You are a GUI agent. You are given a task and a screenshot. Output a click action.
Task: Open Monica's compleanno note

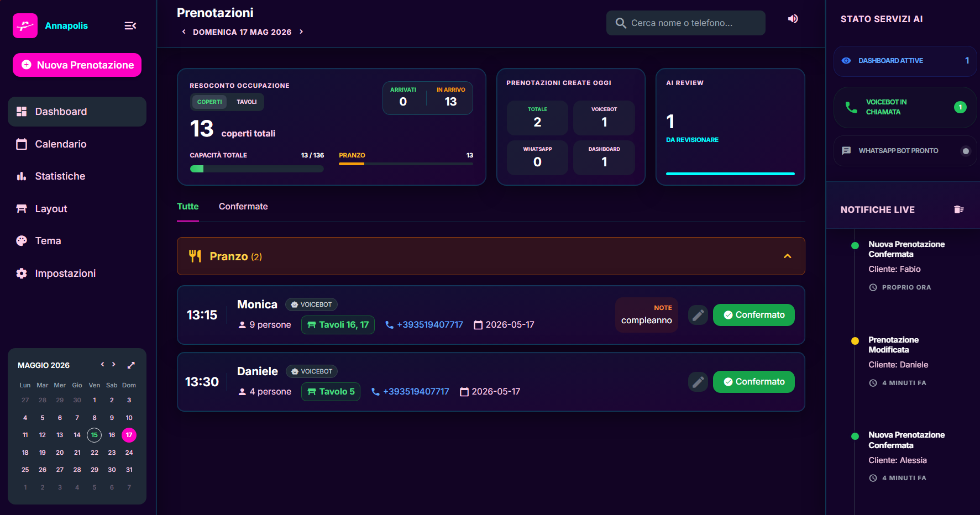(x=646, y=315)
